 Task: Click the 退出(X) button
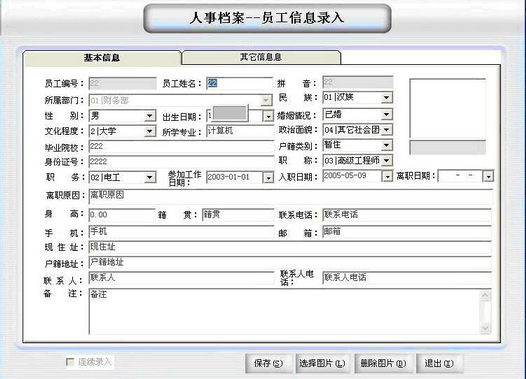coord(439,363)
